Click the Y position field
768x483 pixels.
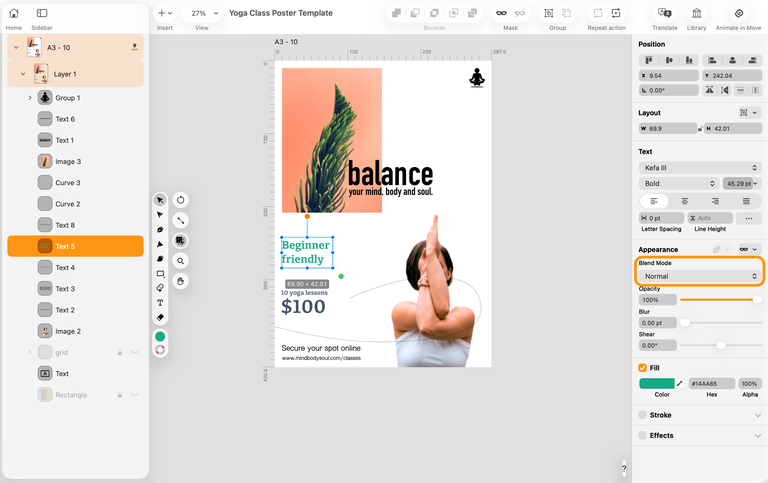[732, 75]
